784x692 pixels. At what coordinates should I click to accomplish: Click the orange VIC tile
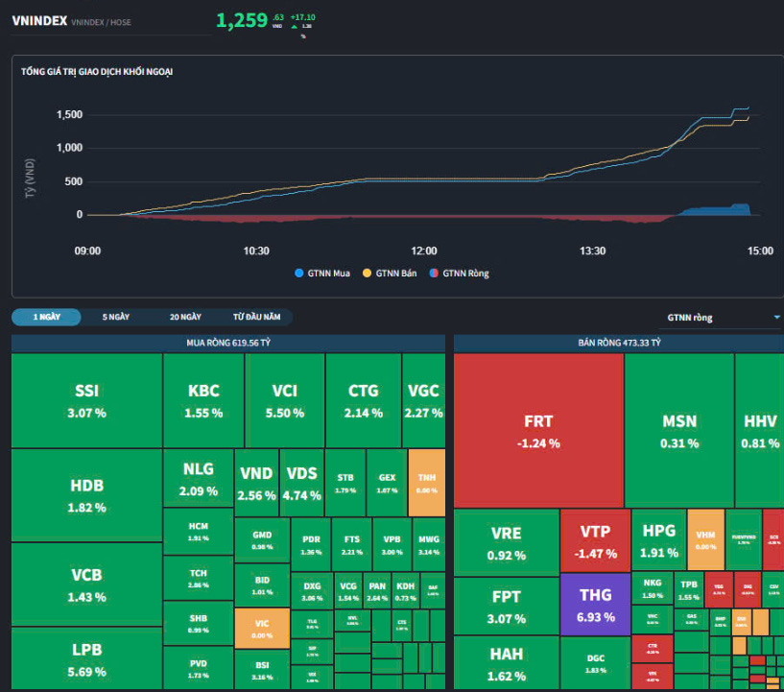coord(262,629)
